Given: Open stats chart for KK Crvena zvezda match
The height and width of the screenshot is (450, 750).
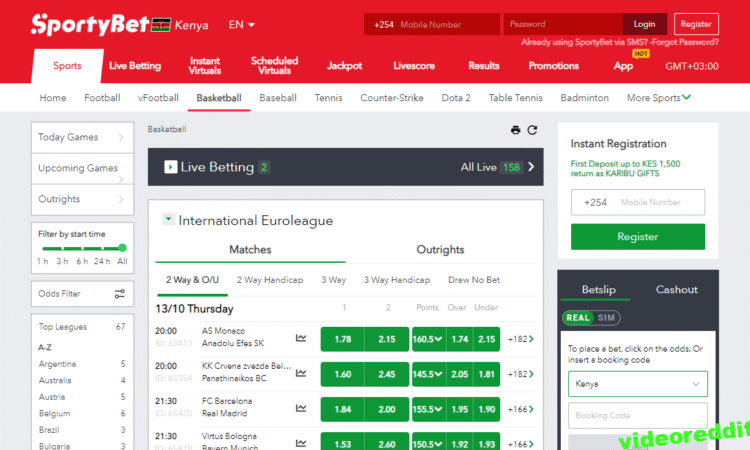Looking at the screenshot, I should 301,373.
